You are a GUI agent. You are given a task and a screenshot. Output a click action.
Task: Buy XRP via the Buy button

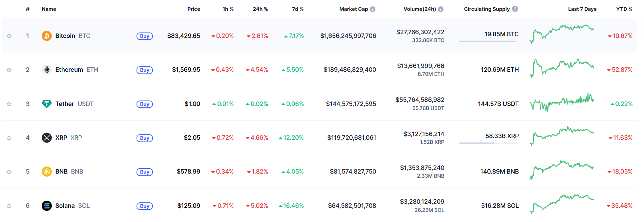coord(145,138)
